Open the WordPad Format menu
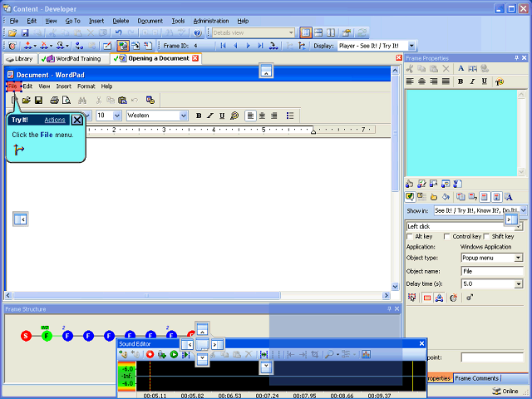The width and height of the screenshot is (532, 399). pyautogui.click(x=86, y=86)
